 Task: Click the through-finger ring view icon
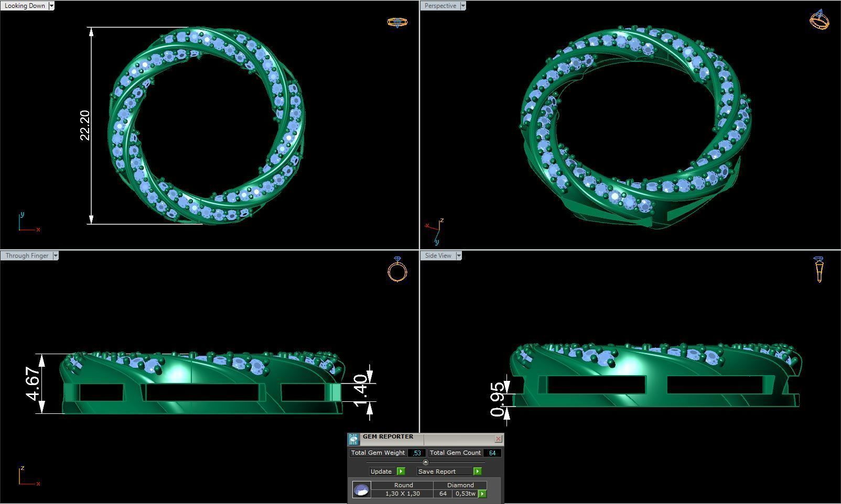[397, 269]
